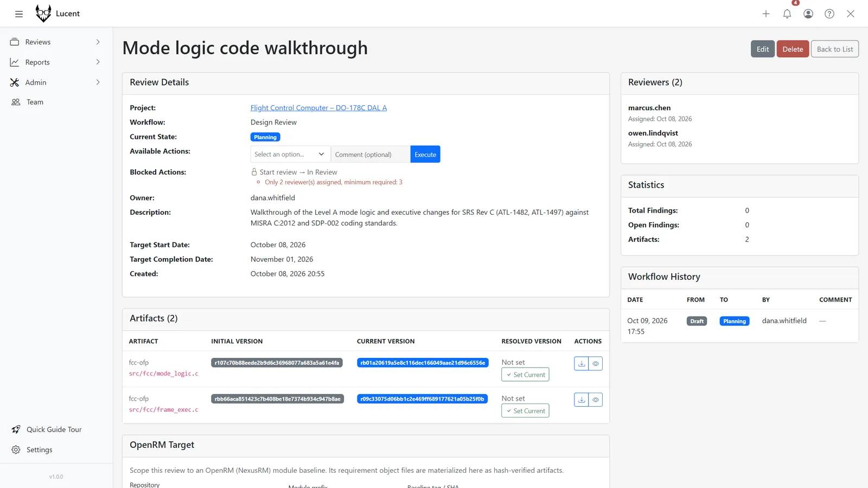The height and width of the screenshot is (488, 868).
Task: Click the Edit button
Action: (x=763, y=49)
